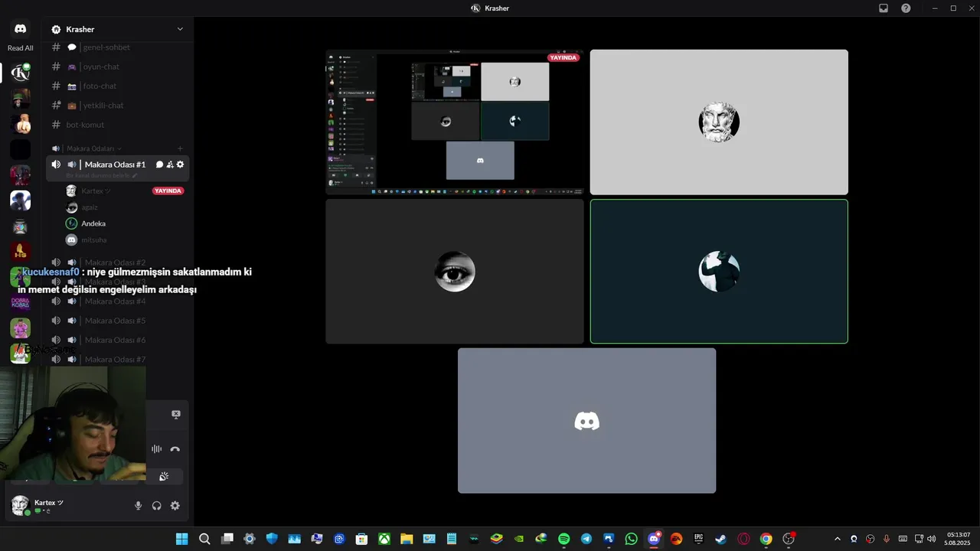980x551 pixels.
Task: Disconnect from voice with the hang-up icon
Action: [175, 449]
